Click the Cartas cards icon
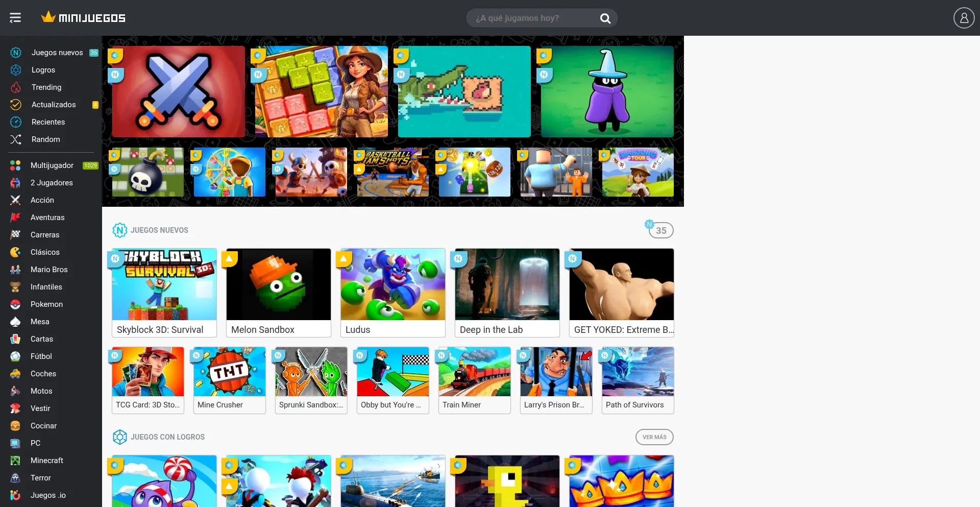This screenshot has height=507, width=980. (15, 339)
